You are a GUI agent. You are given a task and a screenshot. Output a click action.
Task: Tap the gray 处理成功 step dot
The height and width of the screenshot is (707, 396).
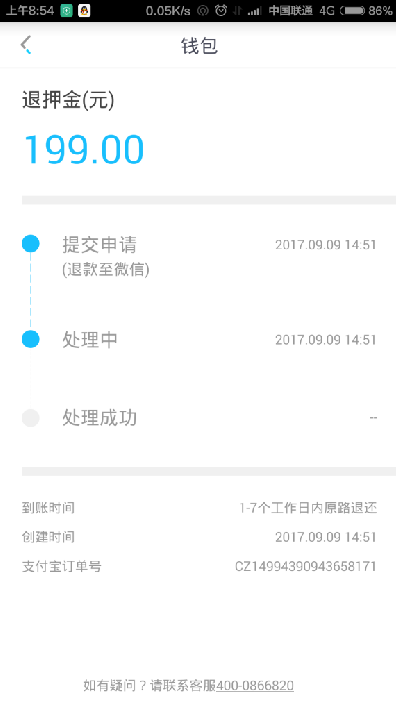[x=31, y=418]
